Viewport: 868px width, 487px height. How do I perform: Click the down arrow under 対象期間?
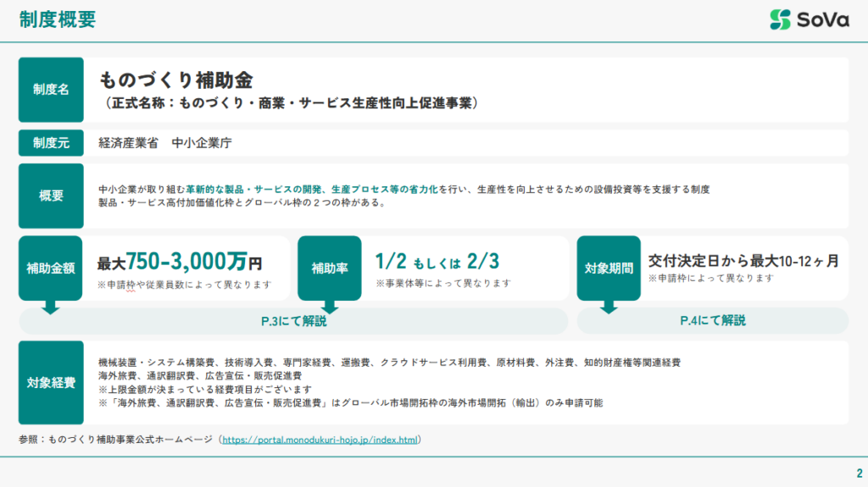(609, 307)
